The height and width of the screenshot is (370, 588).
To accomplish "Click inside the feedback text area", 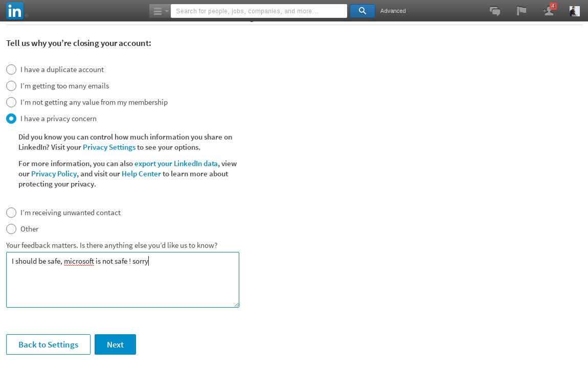I will (x=123, y=280).
